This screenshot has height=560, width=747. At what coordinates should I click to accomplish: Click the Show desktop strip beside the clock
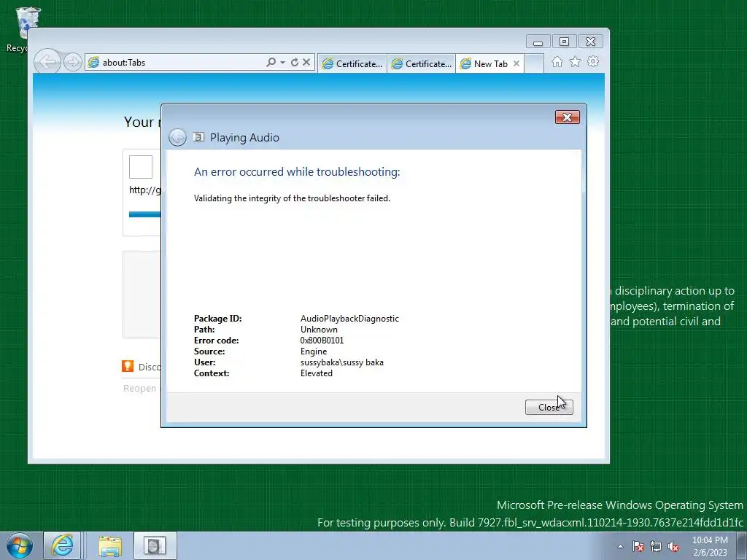pos(741,545)
